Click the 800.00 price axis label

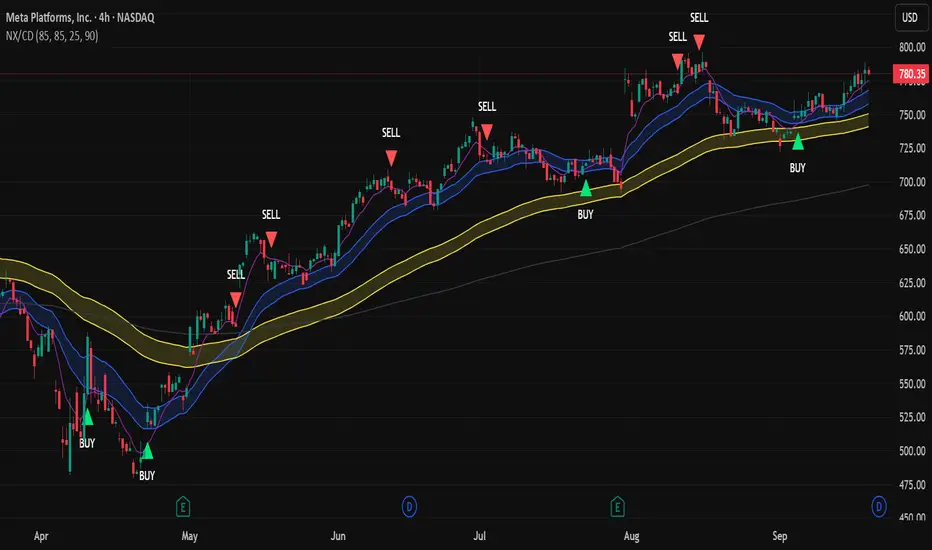[x=912, y=47]
